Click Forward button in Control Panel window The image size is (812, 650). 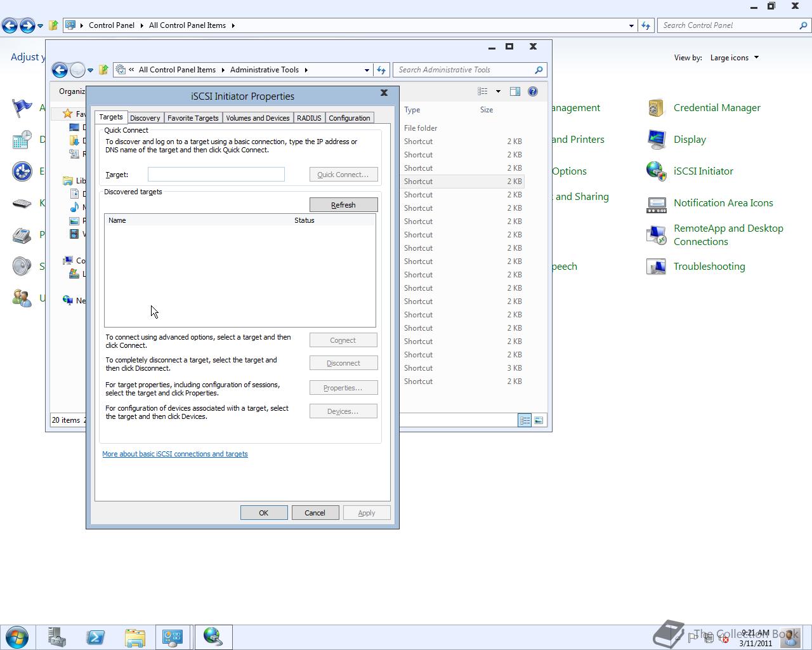tap(27, 25)
